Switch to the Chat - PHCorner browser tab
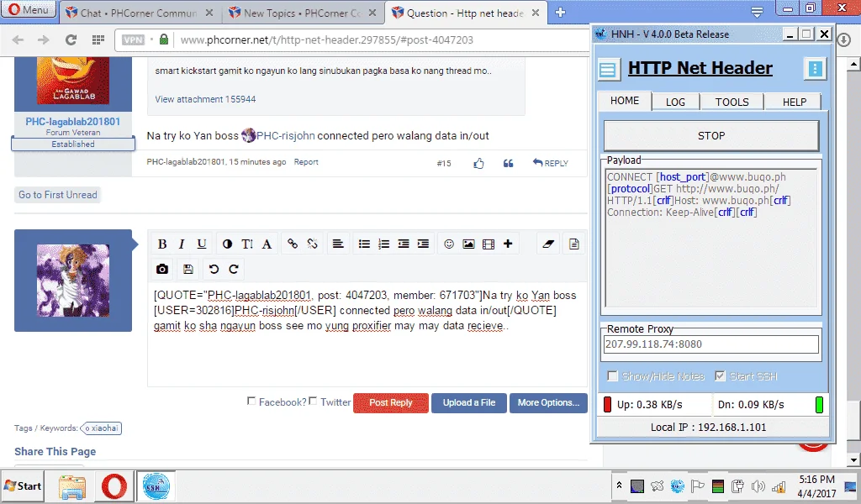 coord(140,13)
